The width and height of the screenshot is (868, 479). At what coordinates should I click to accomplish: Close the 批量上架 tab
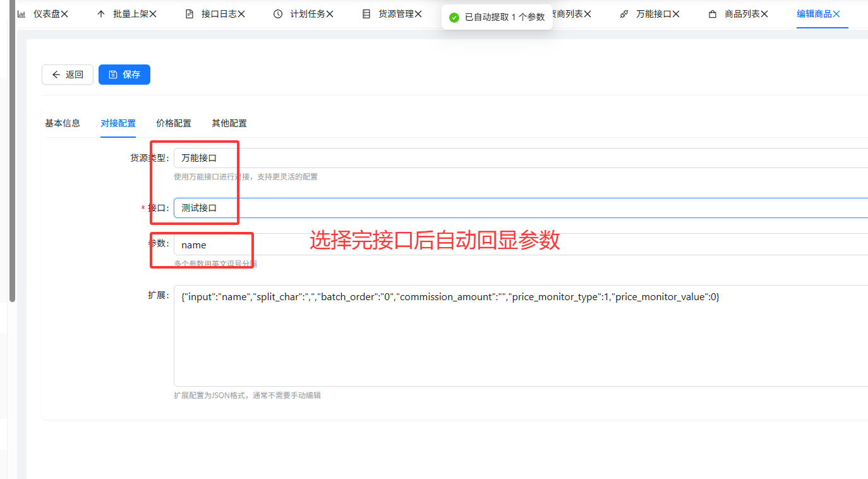pyautogui.click(x=153, y=14)
